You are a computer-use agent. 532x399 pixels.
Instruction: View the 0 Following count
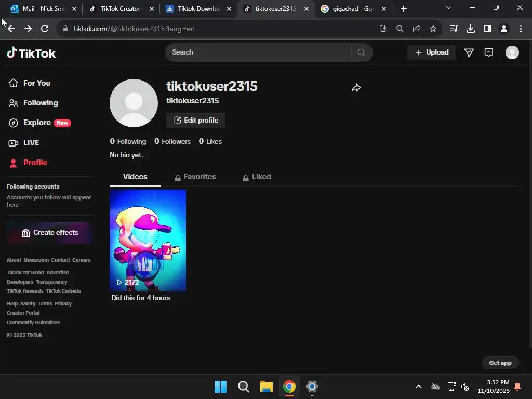(x=128, y=141)
